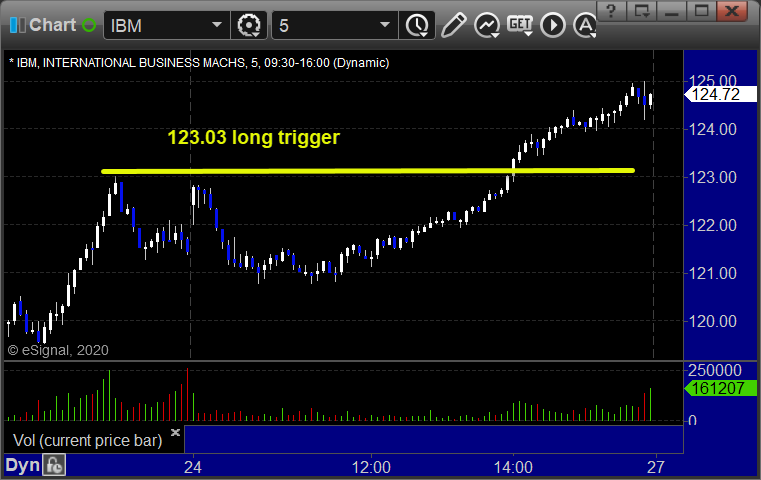Screen dimensions: 761x480
Task: Click the 24 date axis label
Action: pyautogui.click(x=193, y=467)
